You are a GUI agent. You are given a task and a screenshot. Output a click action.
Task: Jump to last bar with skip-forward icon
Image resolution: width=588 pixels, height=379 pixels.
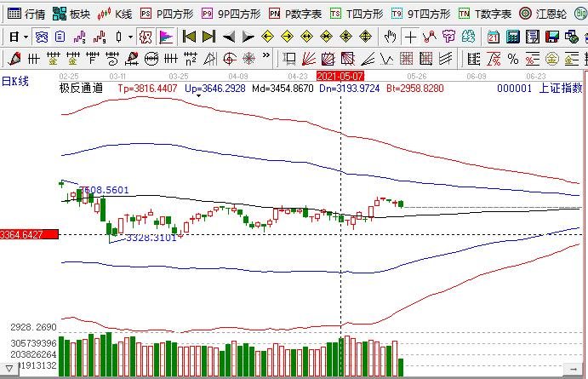click(x=208, y=37)
